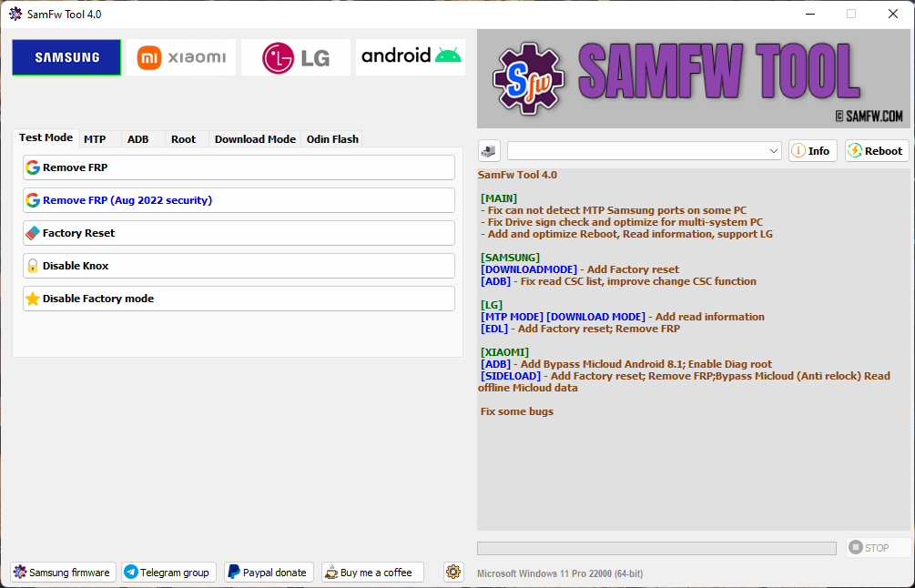Go to the Download Mode tab
The width and height of the screenshot is (915, 588).
255,139
